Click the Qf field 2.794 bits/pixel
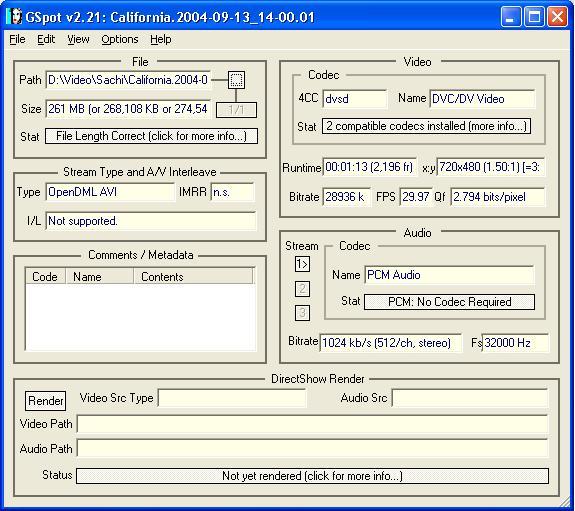 498,197
